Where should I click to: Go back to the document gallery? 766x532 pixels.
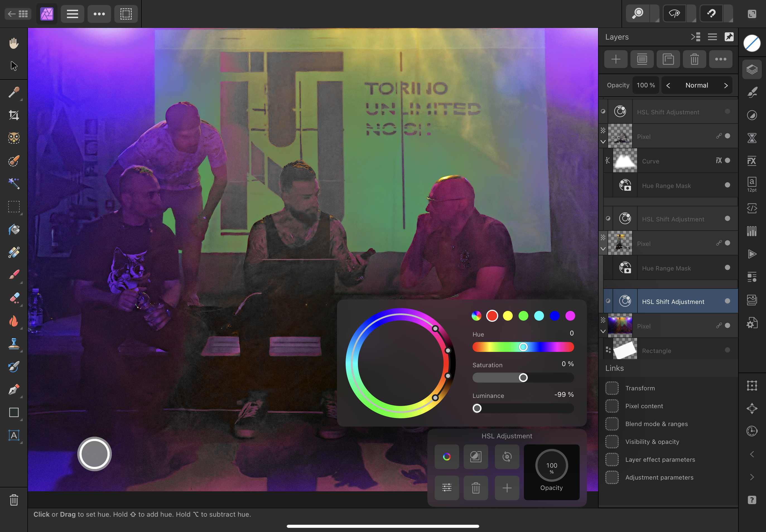click(18, 14)
